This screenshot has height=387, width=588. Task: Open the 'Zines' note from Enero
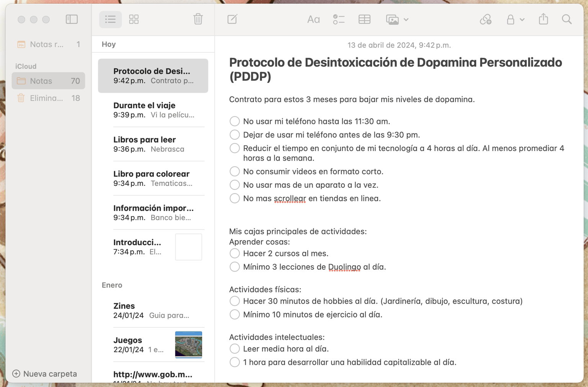pos(153,311)
